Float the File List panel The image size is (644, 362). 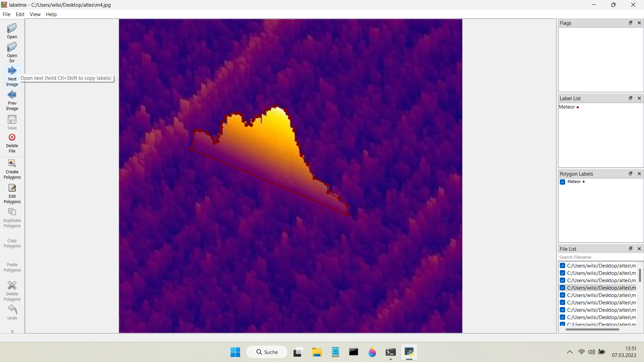click(x=631, y=249)
